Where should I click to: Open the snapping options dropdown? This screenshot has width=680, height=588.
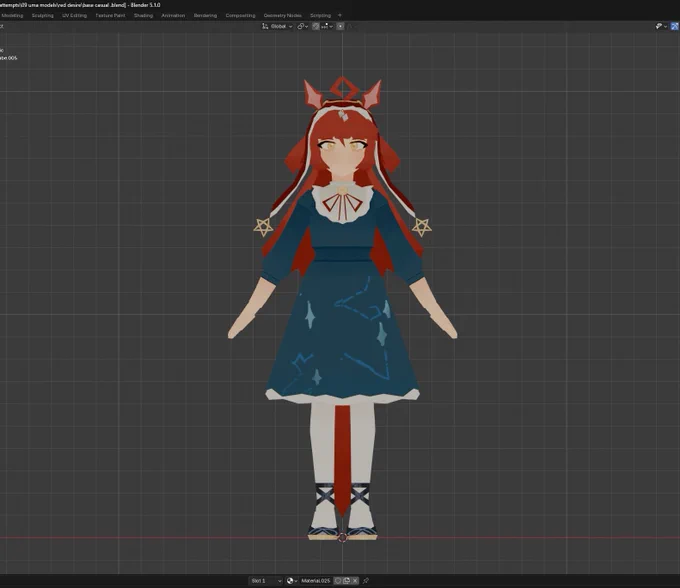coord(327,26)
